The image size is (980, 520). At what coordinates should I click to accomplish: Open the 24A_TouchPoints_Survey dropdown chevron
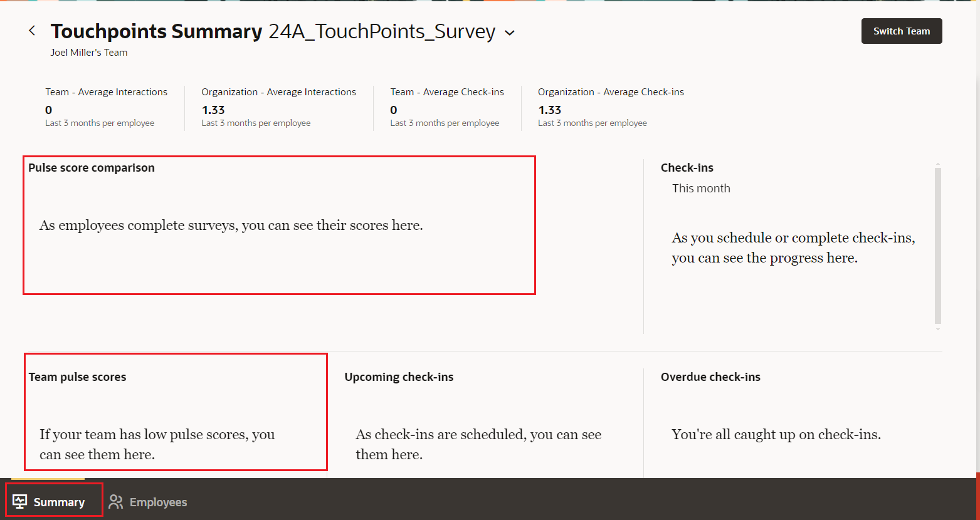[509, 32]
